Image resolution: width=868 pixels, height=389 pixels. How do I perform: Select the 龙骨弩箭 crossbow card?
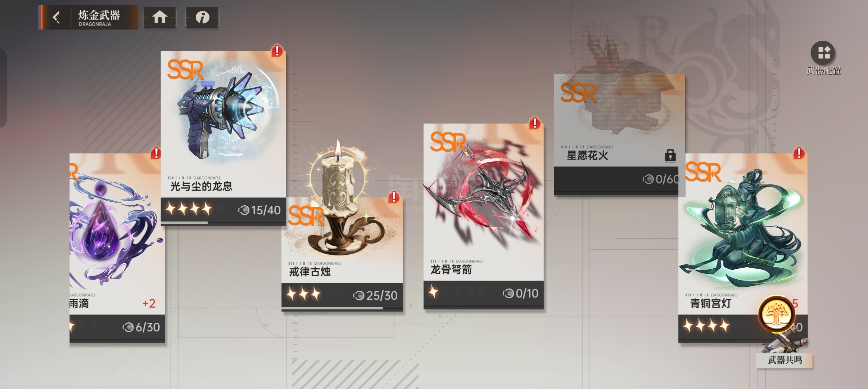[x=484, y=216]
